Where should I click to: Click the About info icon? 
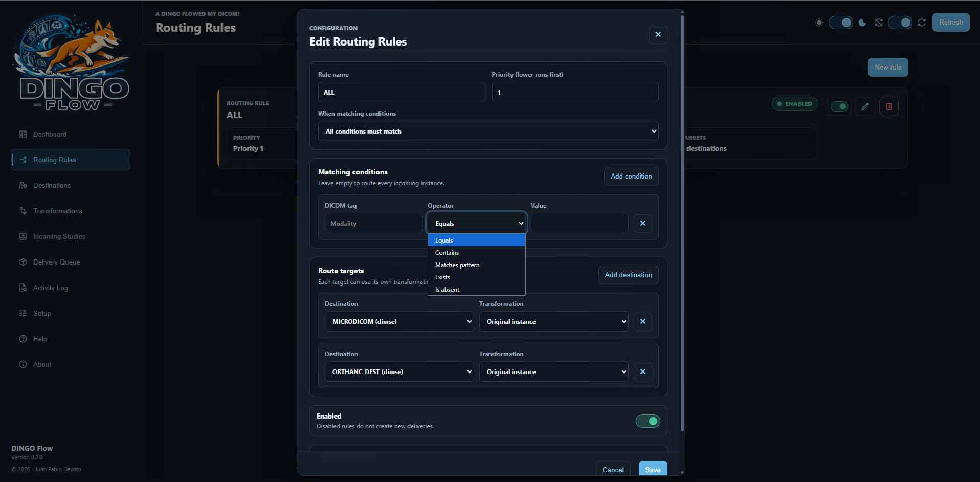[x=23, y=364]
